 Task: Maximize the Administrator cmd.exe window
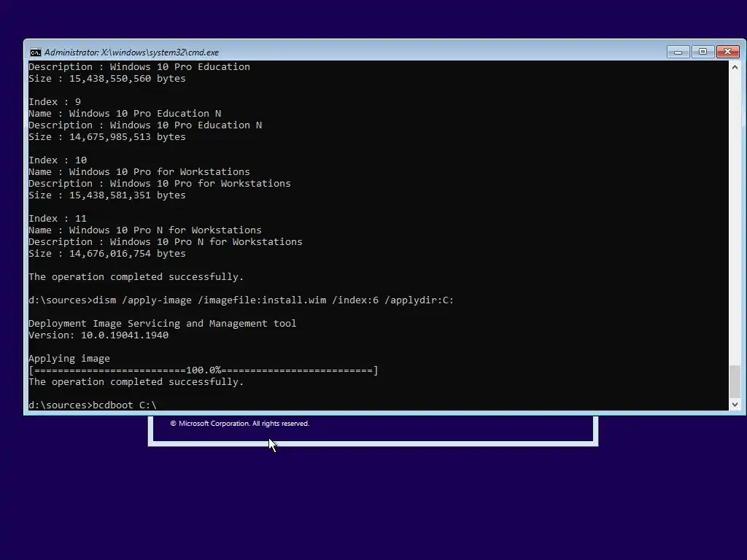tap(703, 52)
